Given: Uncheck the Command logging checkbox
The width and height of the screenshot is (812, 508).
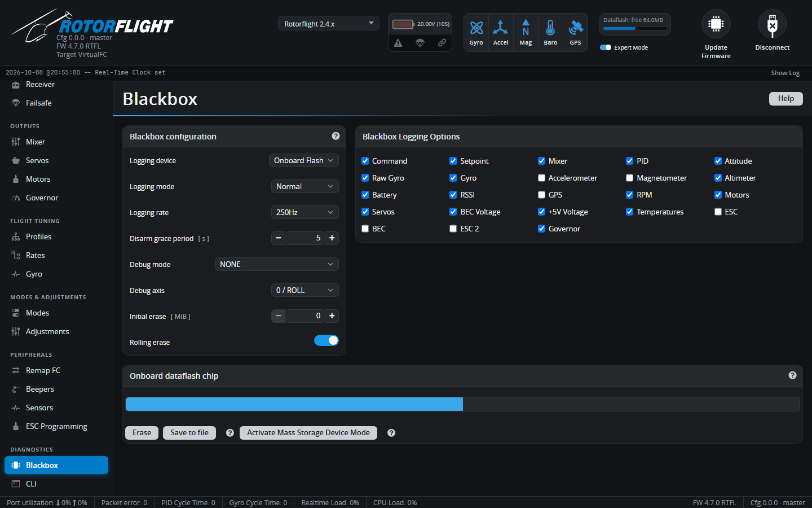Looking at the screenshot, I should click(365, 161).
